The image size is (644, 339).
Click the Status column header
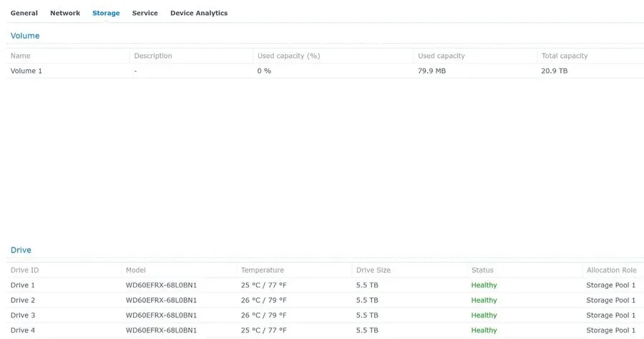(482, 270)
